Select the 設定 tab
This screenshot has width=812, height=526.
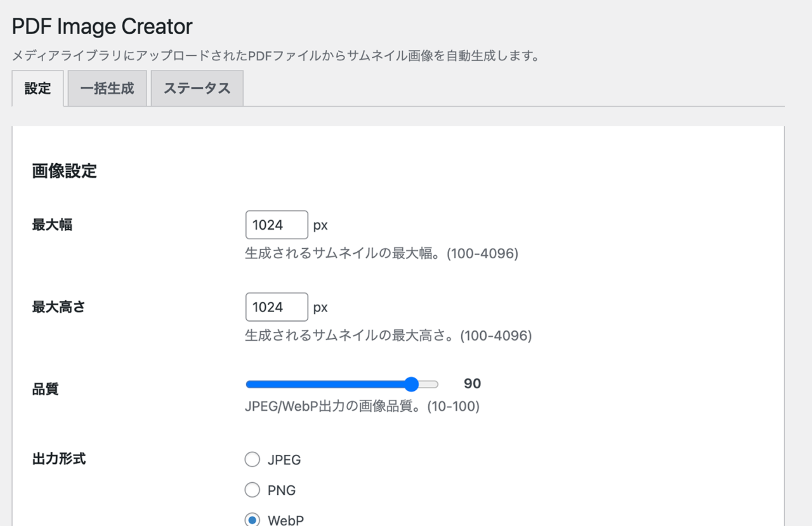point(37,88)
